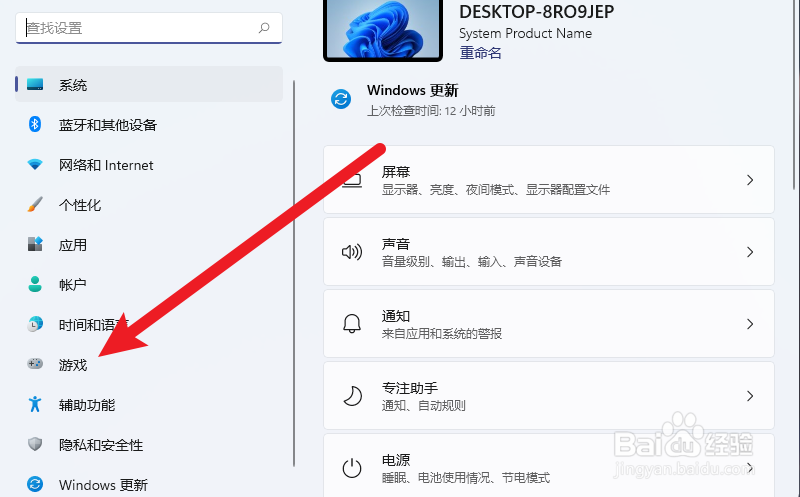Screen dimensions: 800x497
Task: Open the Windows 更新 status heading
Action: click(x=412, y=90)
